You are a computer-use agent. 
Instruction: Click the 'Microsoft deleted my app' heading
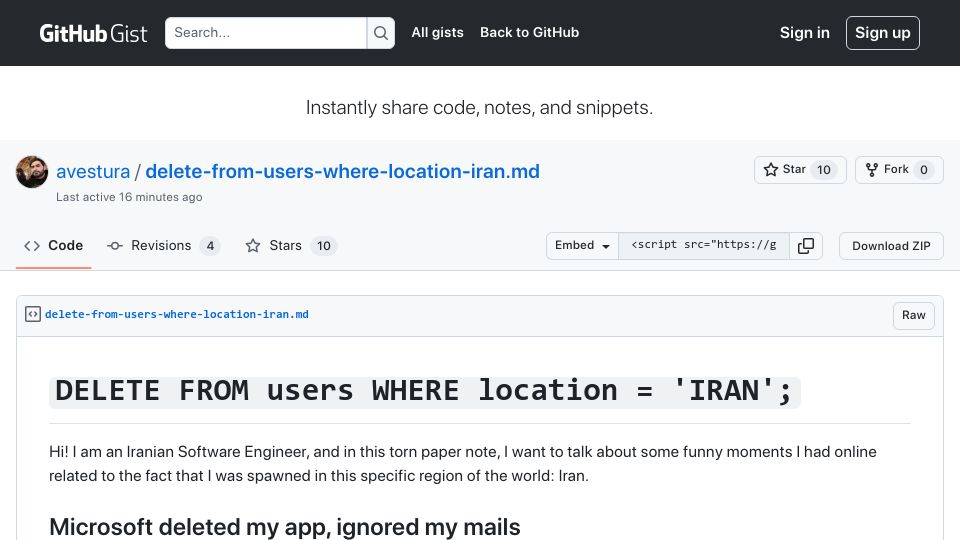pyautogui.click(x=285, y=527)
